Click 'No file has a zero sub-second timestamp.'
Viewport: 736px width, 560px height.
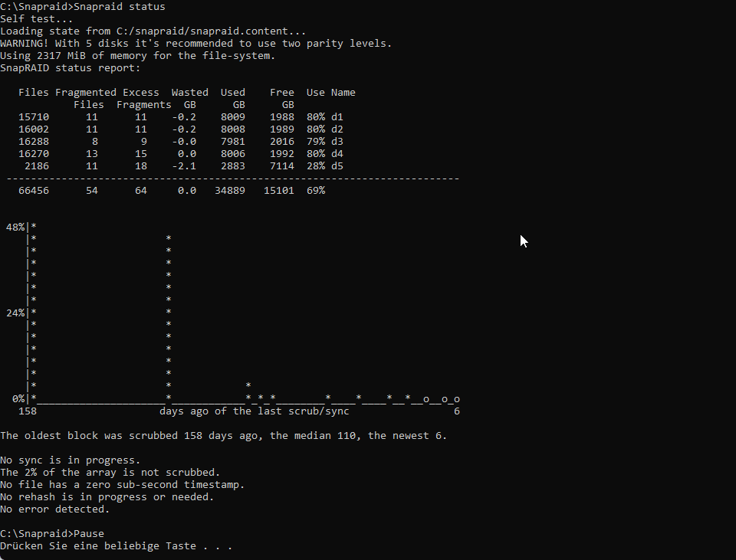(123, 484)
